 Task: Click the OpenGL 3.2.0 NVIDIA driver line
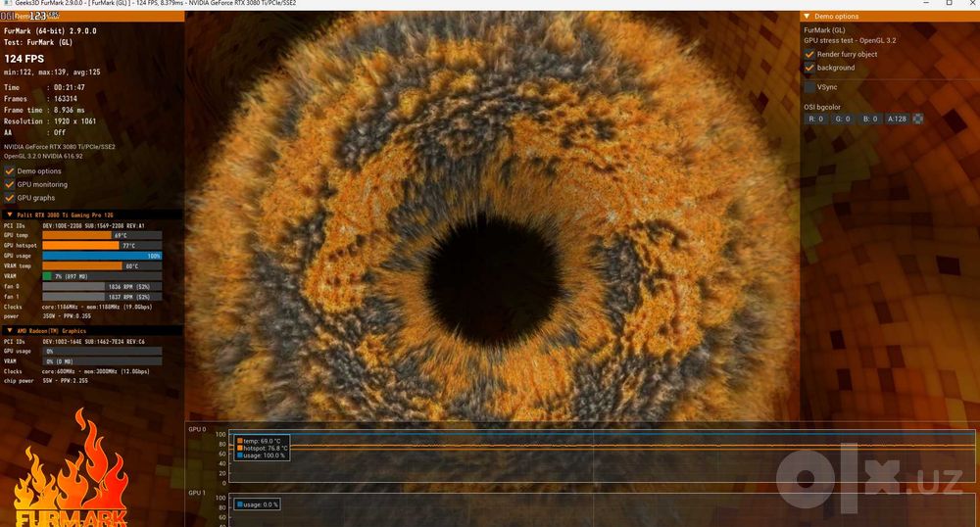pos(43,156)
